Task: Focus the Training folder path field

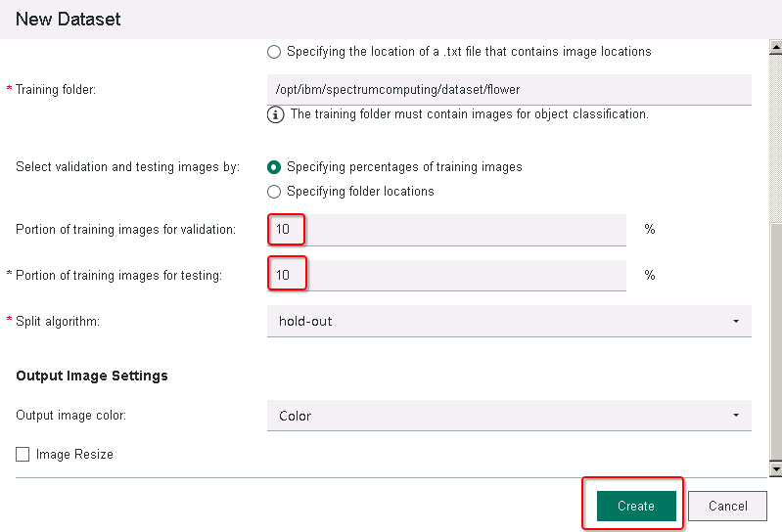Action: (x=509, y=90)
